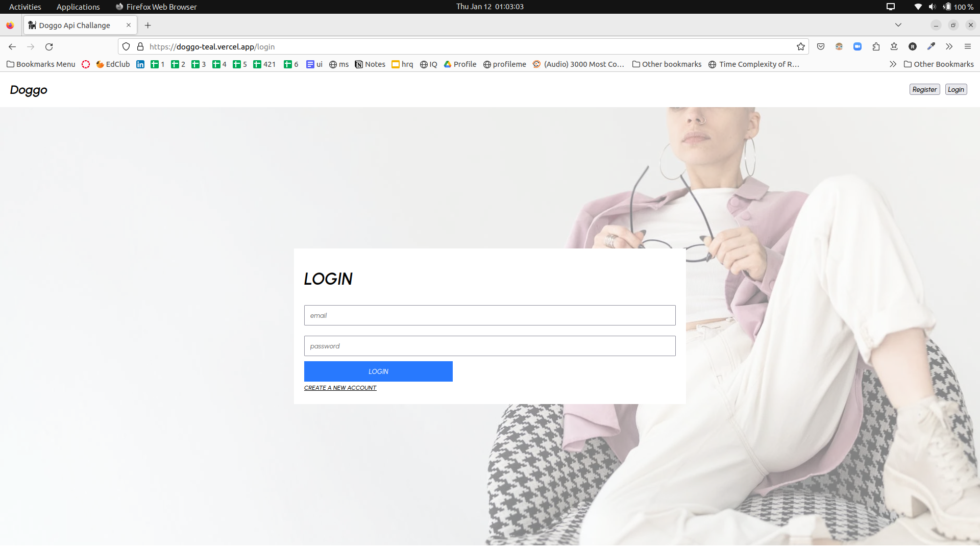Follow the Create a New Account link
Image resolution: width=980 pixels, height=551 pixels.
tap(340, 388)
